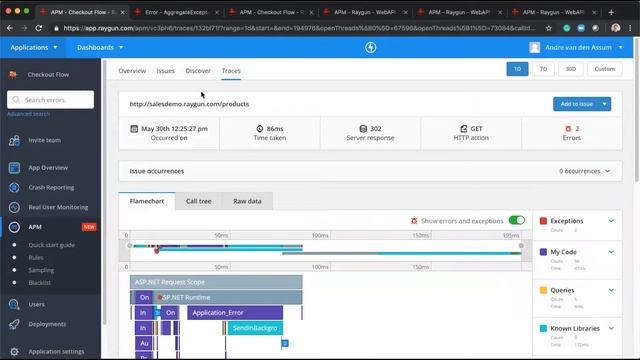Click the browser back arrow
Viewport: 640px width, 360px height.
(10, 28)
